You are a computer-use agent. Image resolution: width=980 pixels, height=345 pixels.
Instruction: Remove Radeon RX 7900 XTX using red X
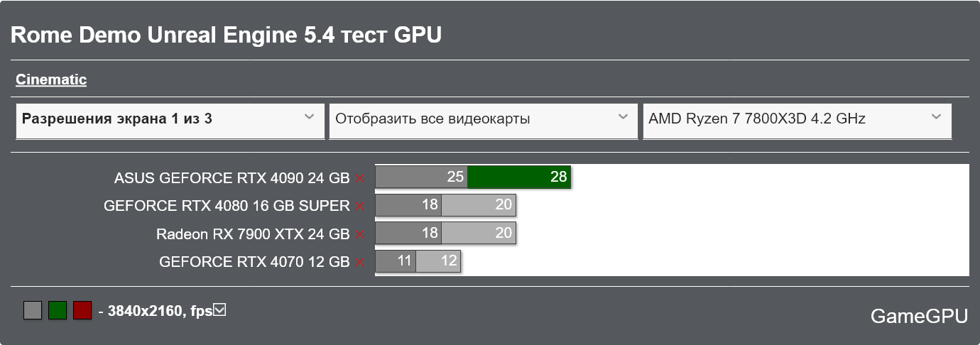360,234
